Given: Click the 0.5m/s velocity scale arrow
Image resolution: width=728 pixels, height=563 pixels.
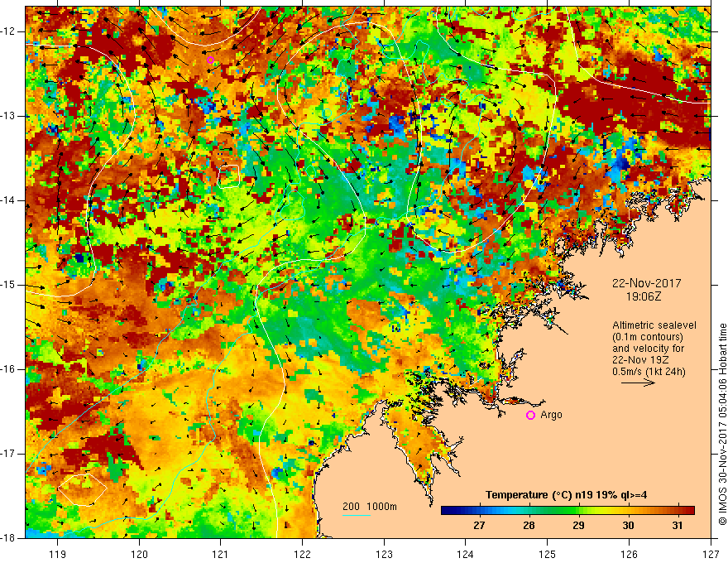Looking at the screenshot, I should coord(638,383).
